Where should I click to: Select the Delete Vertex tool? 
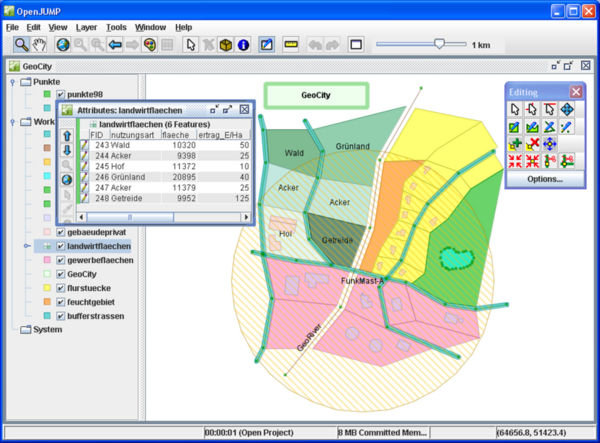click(532, 144)
